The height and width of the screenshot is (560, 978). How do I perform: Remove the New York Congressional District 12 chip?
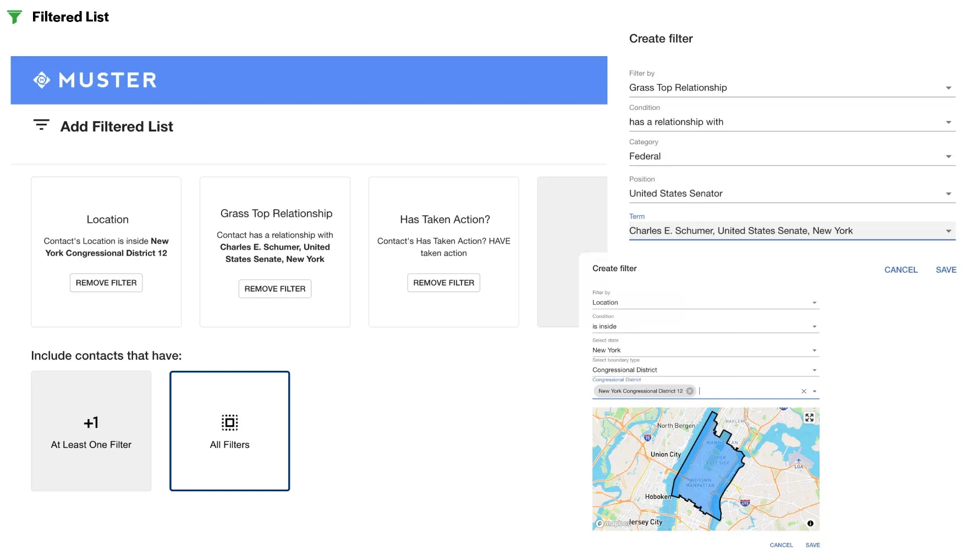[690, 391]
